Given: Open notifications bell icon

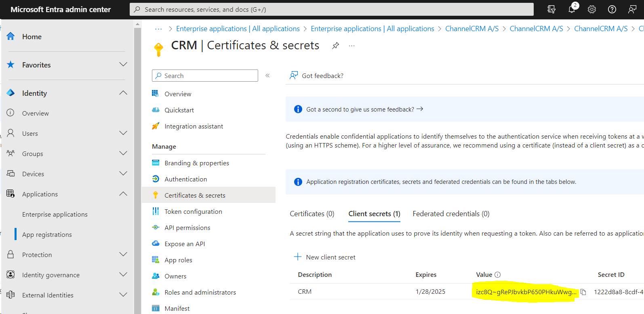Looking at the screenshot, I should pos(572,9).
